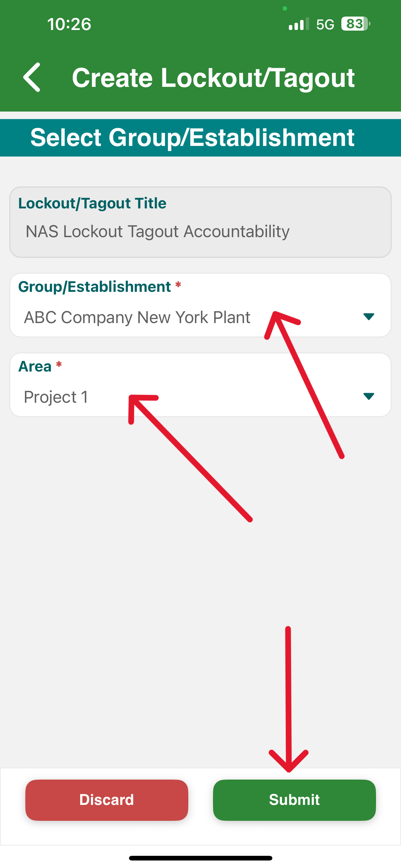Viewport: 401px width, 868px height.
Task: Tap the home indicator bar at bottom
Action: coord(200,858)
